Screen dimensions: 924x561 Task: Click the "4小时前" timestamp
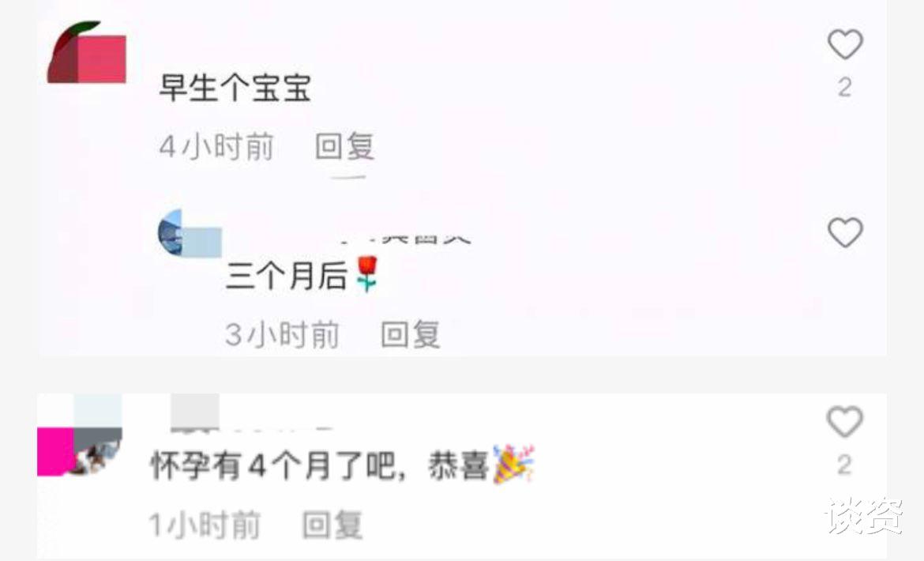coord(216,146)
